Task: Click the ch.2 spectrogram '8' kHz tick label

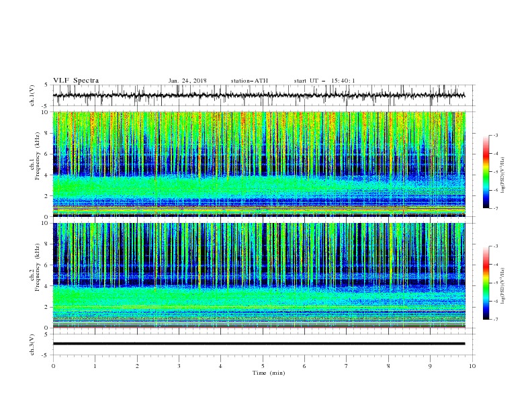Action: (x=48, y=244)
